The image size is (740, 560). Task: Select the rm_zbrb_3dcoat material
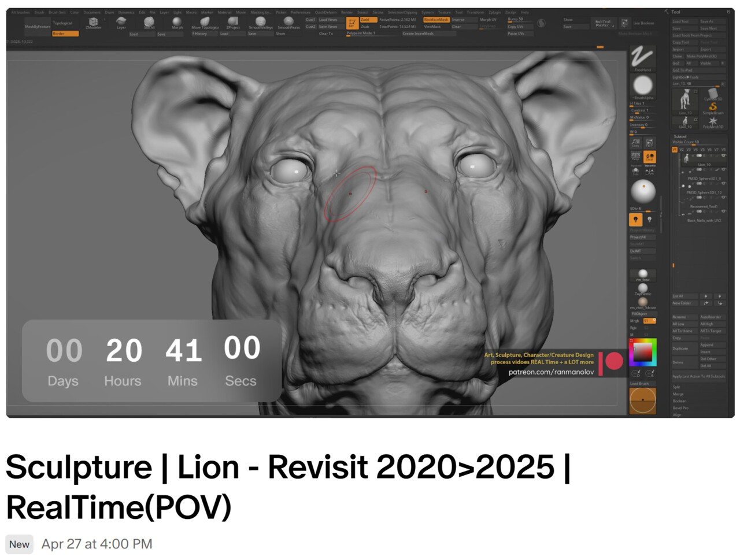[643, 303]
